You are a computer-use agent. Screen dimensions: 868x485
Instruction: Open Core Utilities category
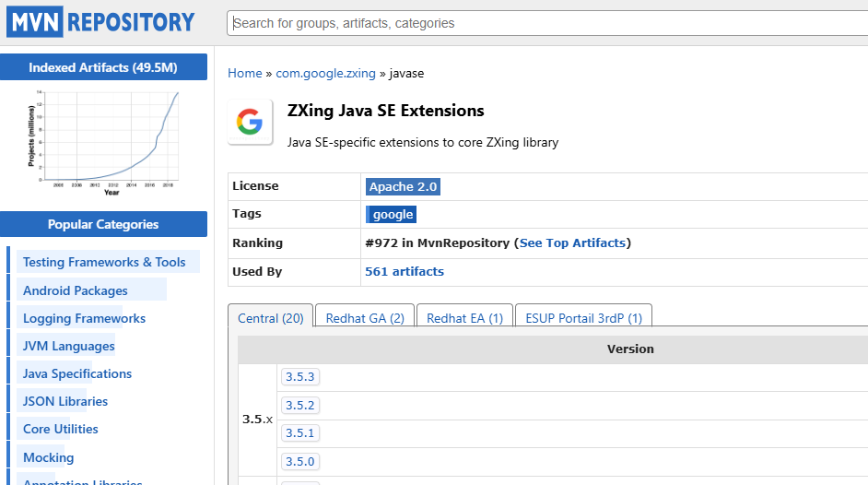point(60,429)
